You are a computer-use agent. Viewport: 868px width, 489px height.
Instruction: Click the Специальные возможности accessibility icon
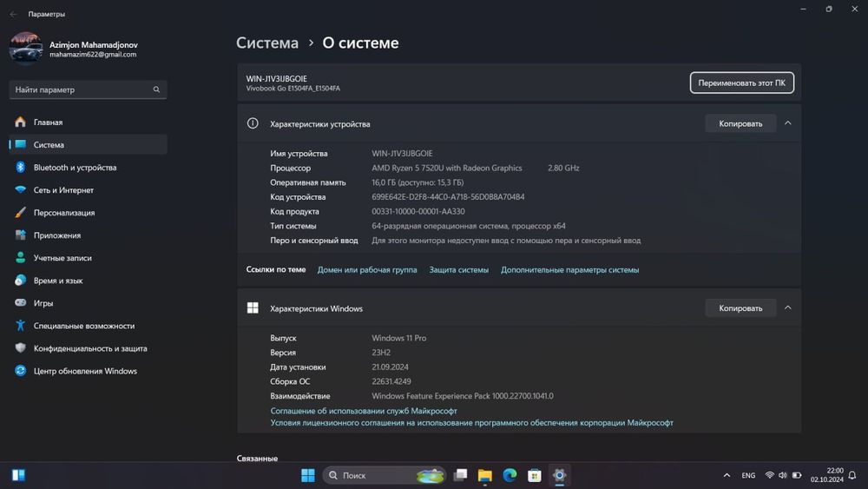(21, 326)
